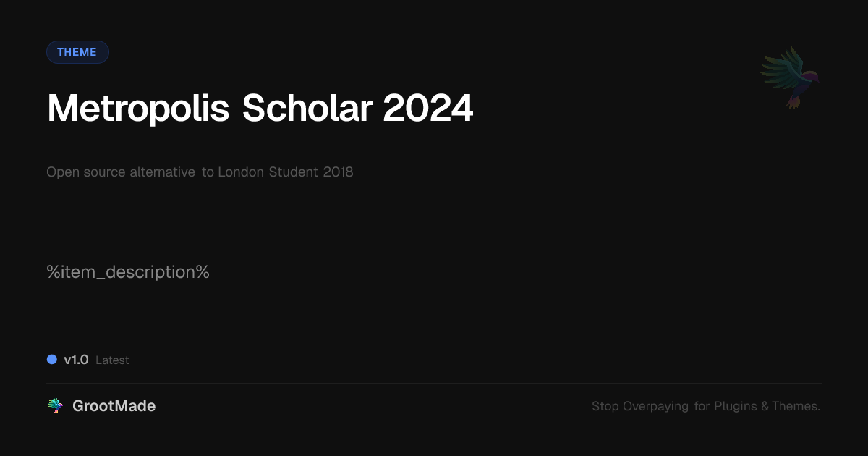
Task: Click the ampersand in the footer tagline
Action: 765,406
